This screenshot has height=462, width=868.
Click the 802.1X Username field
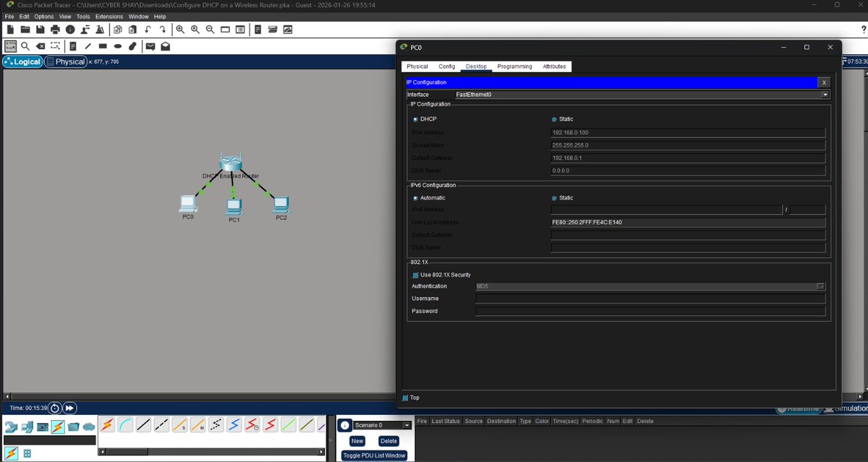click(650, 299)
